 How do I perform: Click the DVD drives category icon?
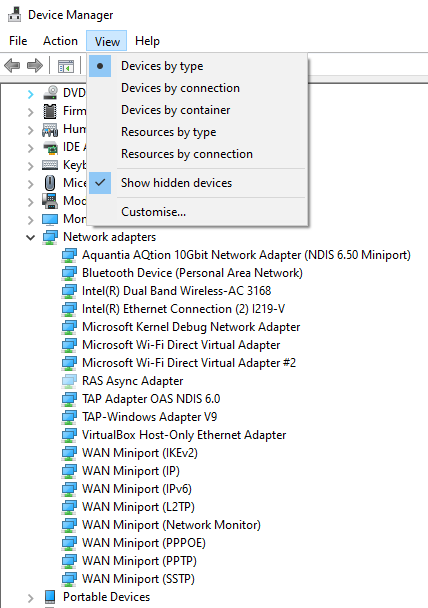tap(50, 93)
